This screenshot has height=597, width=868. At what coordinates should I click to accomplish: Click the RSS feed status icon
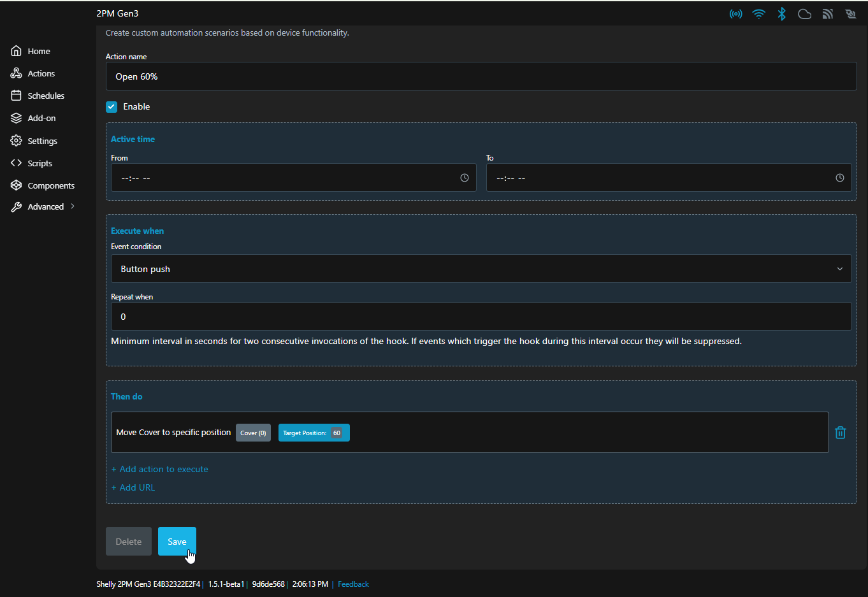[x=827, y=14]
